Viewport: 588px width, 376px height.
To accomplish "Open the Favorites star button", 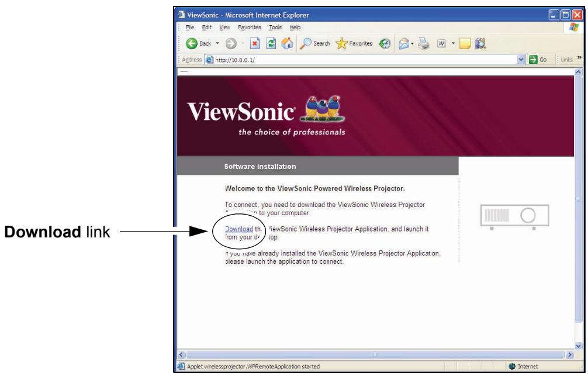I will tap(354, 43).
